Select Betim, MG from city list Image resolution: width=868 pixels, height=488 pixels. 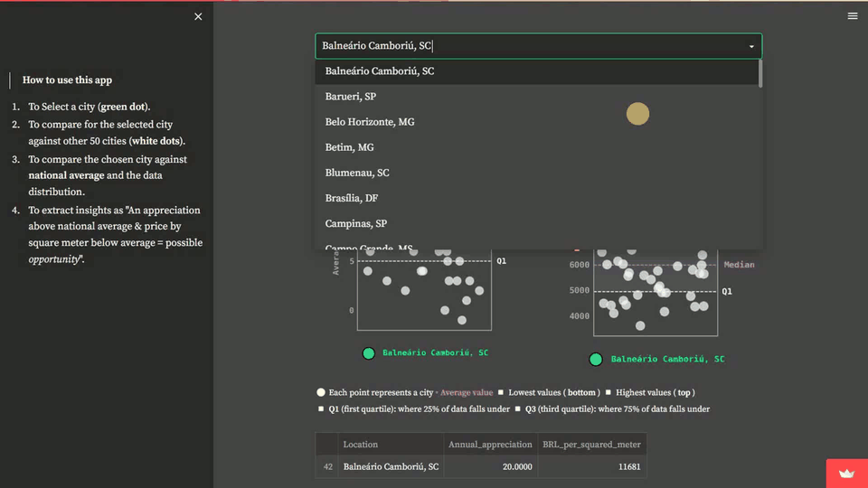[349, 147]
